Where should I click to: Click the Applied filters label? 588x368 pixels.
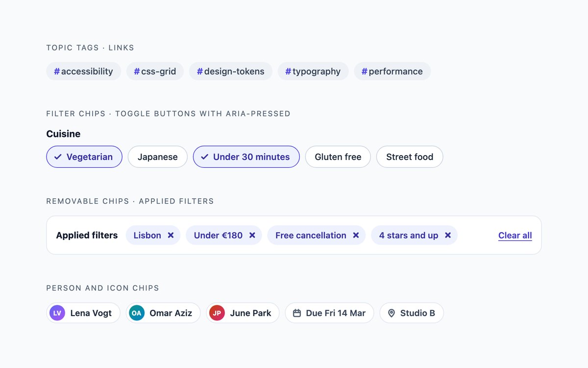(x=87, y=236)
